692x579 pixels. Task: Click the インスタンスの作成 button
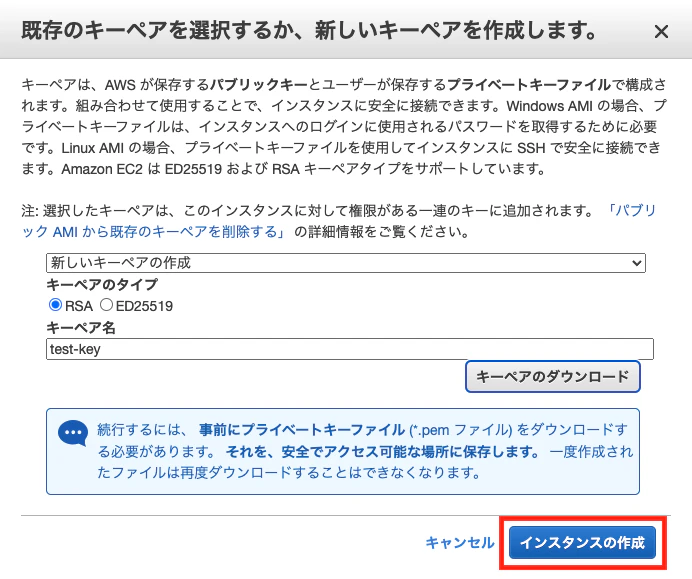582,542
